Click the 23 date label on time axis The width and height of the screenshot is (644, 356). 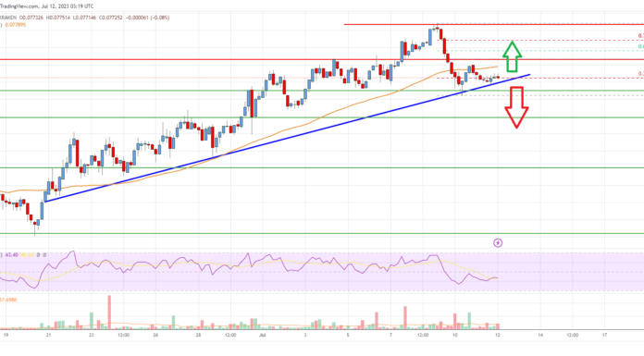[x=92, y=335]
